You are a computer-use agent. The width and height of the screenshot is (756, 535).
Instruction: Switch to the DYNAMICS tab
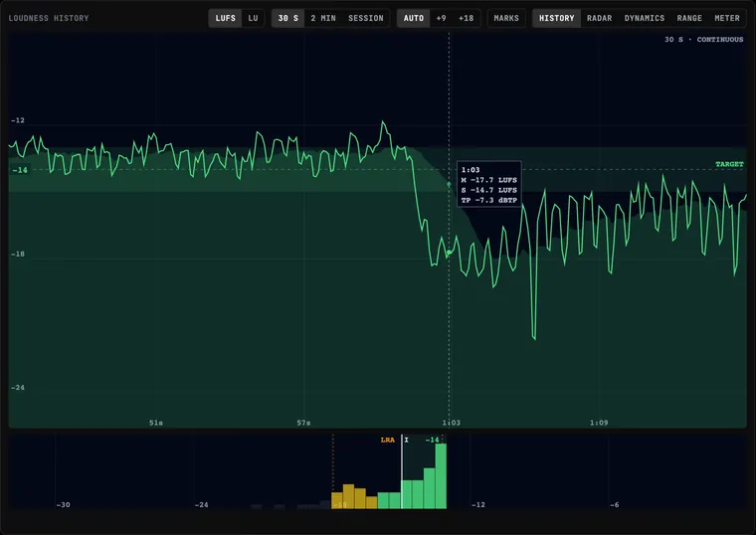point(645,18)
